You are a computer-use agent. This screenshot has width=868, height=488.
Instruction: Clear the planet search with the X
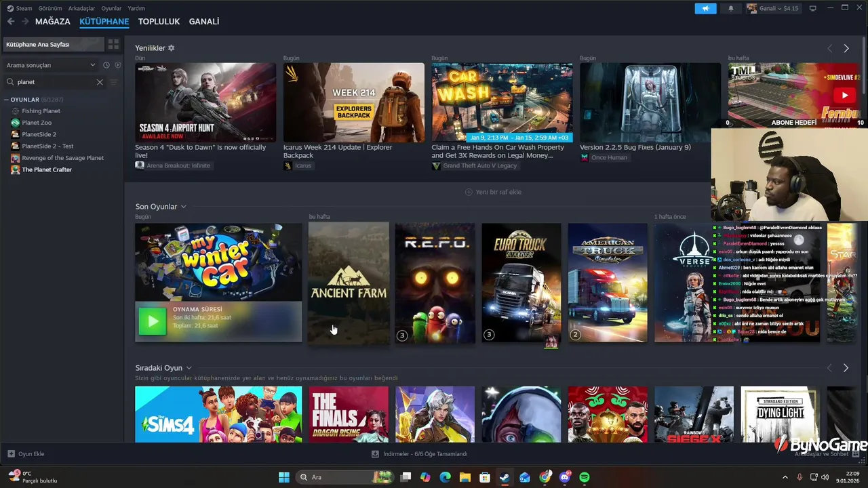click(100, 82)
